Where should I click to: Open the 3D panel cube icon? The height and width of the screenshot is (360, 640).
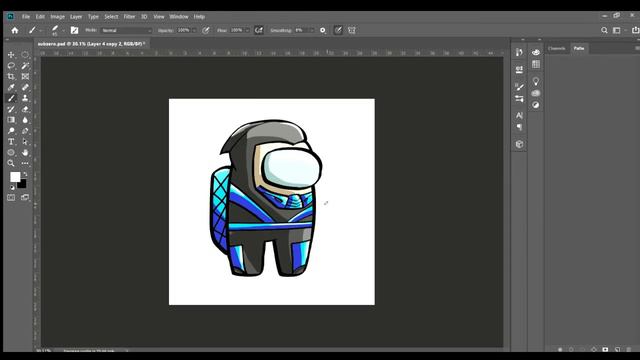[x=519, y=144]
